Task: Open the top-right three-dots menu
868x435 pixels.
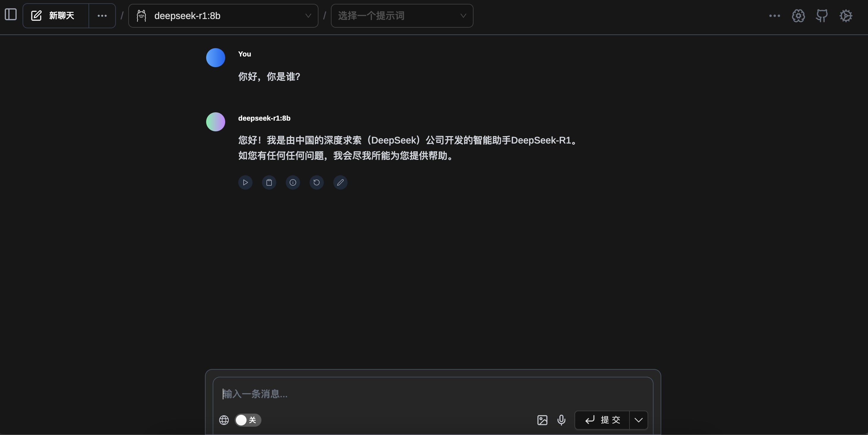Action: tap(774, 15)
